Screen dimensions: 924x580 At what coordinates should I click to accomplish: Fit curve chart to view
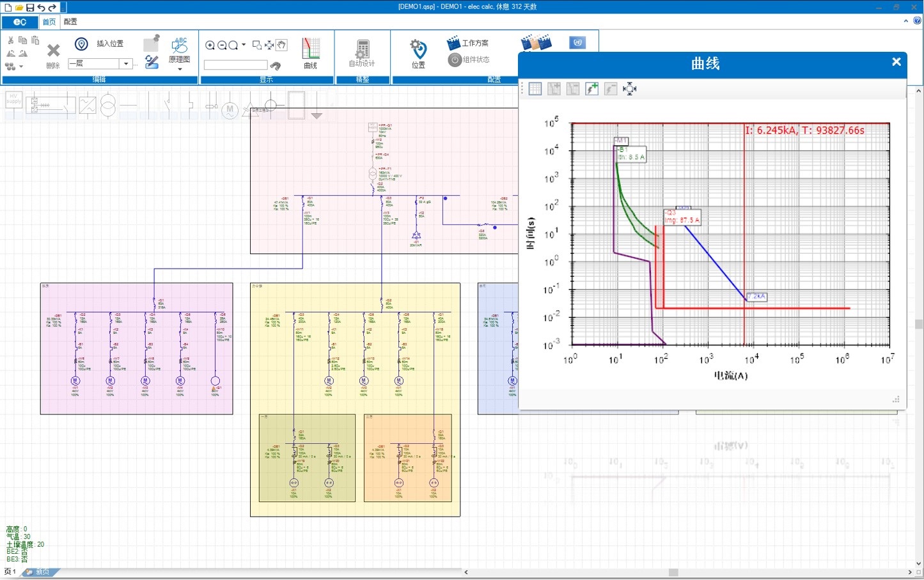coord(629,89)
